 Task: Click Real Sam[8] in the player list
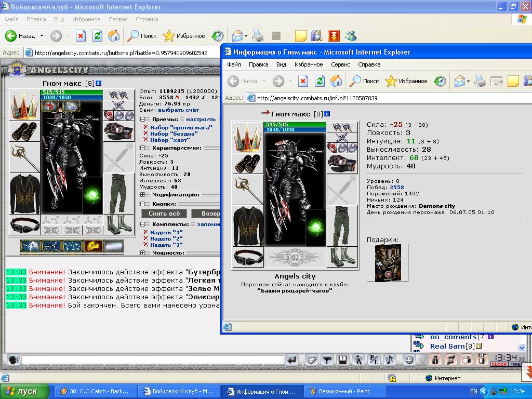pos(453,346)
